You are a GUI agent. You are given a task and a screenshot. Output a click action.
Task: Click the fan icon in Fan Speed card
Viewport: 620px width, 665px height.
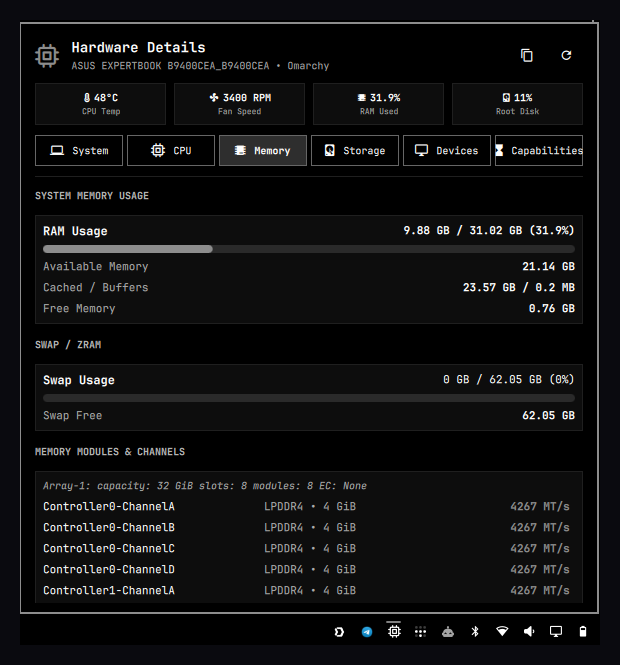[x=214, y=98]
